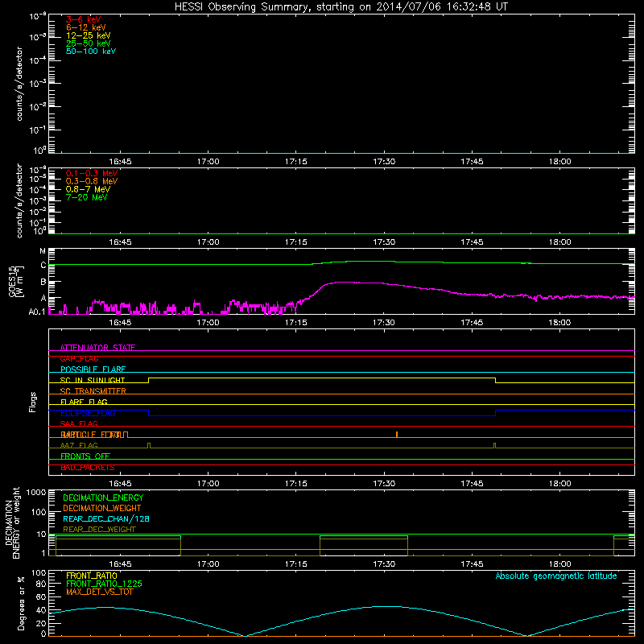Screen dimensions: 644x644
Task: Click the green FRONTS_OFF label
Action: pos(85,456)
